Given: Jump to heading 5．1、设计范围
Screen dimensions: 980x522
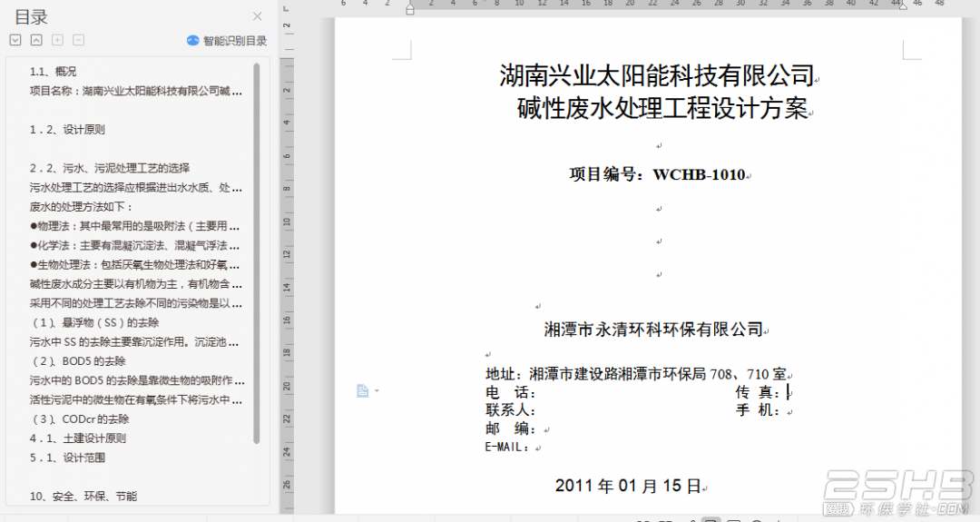Looking at the screenshot, I should click(67, 458).
